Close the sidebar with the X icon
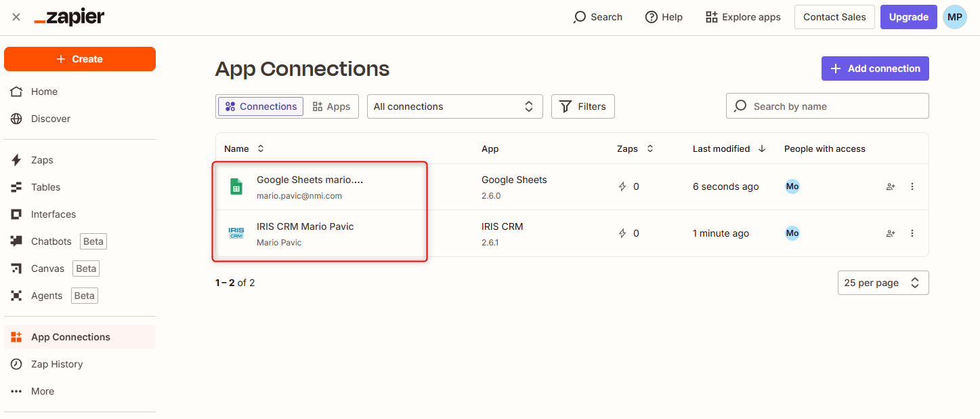Viewport: 980px width, 419px height. point(16,17)
